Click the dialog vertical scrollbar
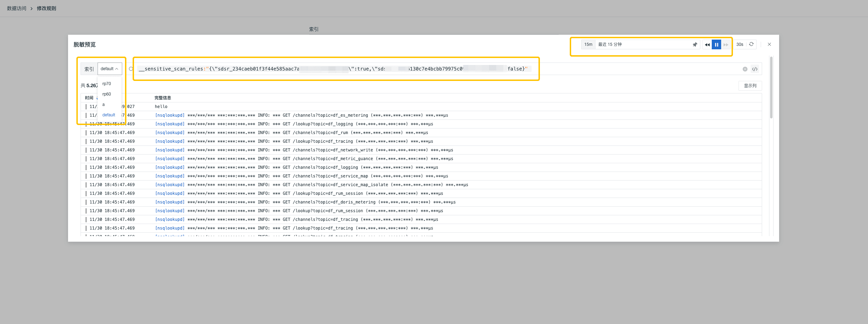This screenshot has height=324, width=868. [771, 88]
